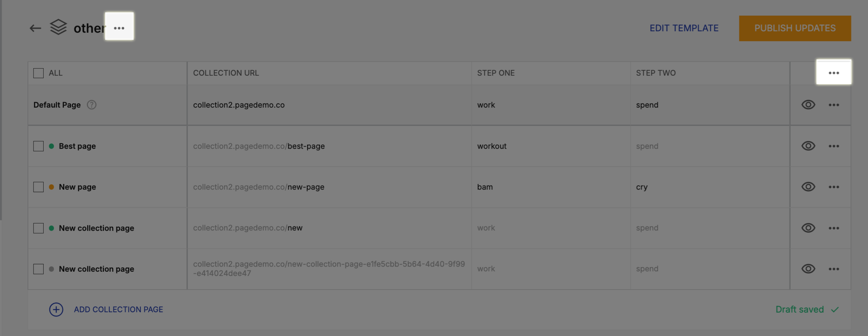
Task: Click the back arrow icon
Action: [x=36, y=28]
